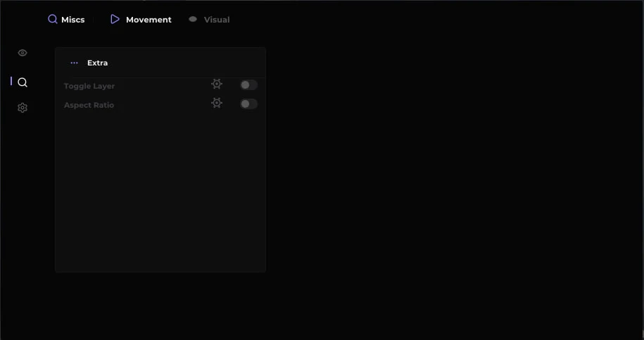Open Aspect Ratio settings gear icon

(217, 103)
